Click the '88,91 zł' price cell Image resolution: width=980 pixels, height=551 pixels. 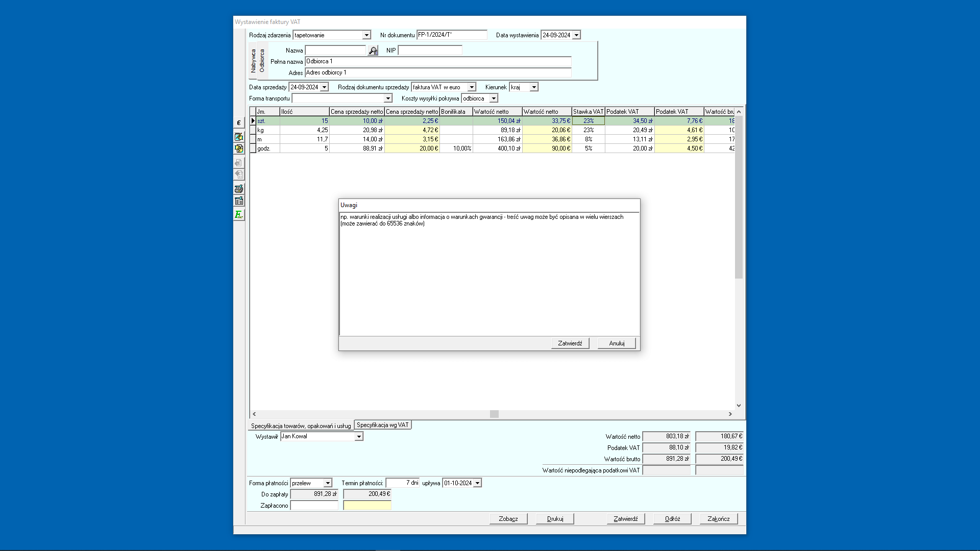pos(357,148)
